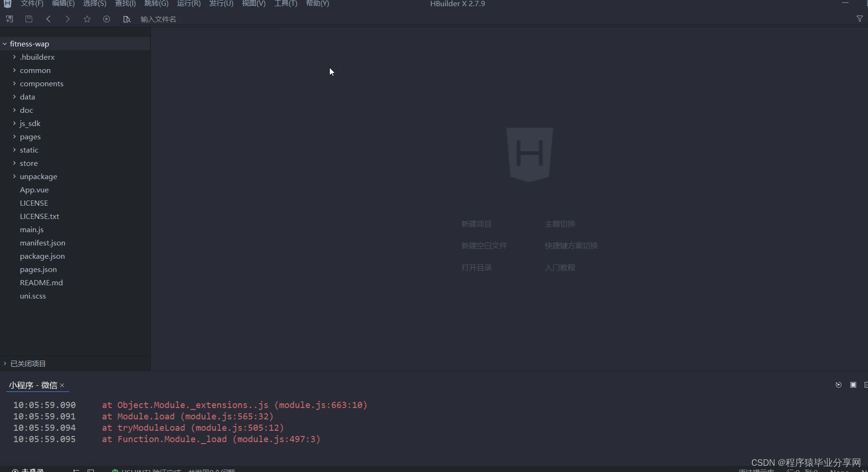Click the rerun icon in console panel
The image size is (868, 472).
pyautogui.click(x=839, y=385)
